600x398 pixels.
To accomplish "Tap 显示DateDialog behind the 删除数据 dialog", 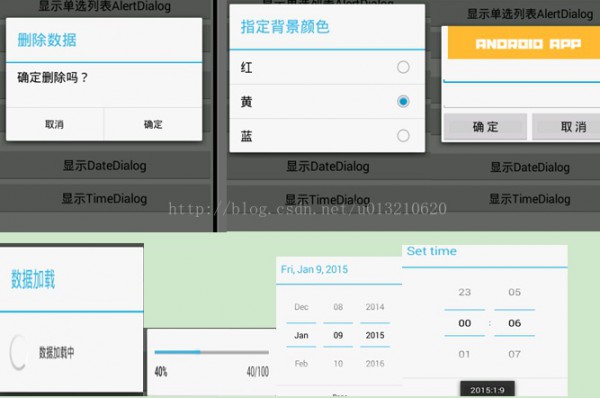I will point(104,166).
